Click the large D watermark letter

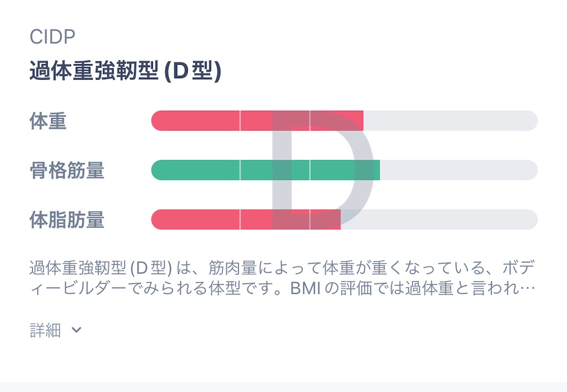click(323, 170)
